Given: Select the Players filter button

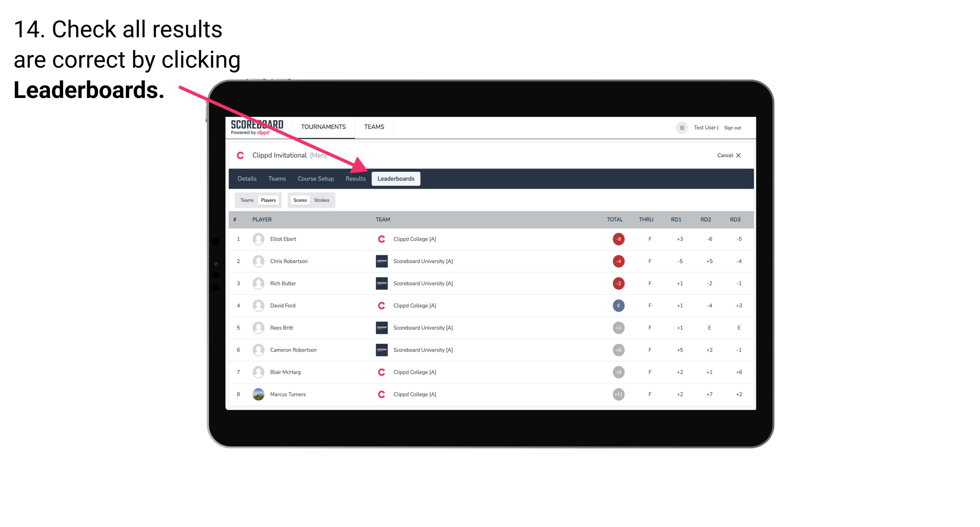Looking at the screenshot, I should (x=268, y=200).
